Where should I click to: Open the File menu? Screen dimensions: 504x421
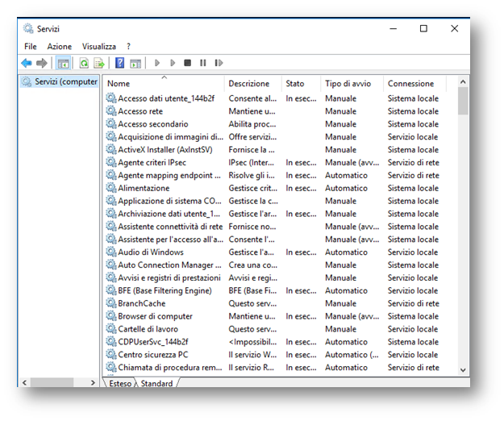tap(31, 47)
